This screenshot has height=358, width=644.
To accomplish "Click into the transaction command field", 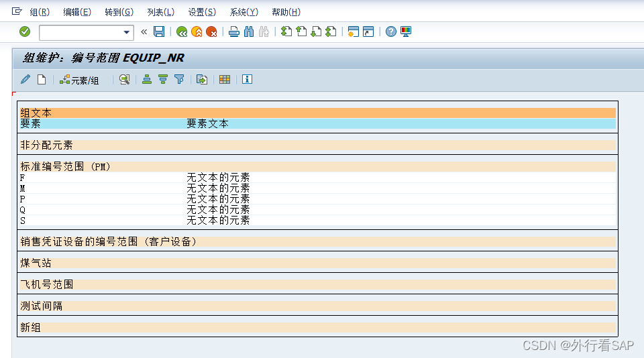I will (x=81, y=32).
